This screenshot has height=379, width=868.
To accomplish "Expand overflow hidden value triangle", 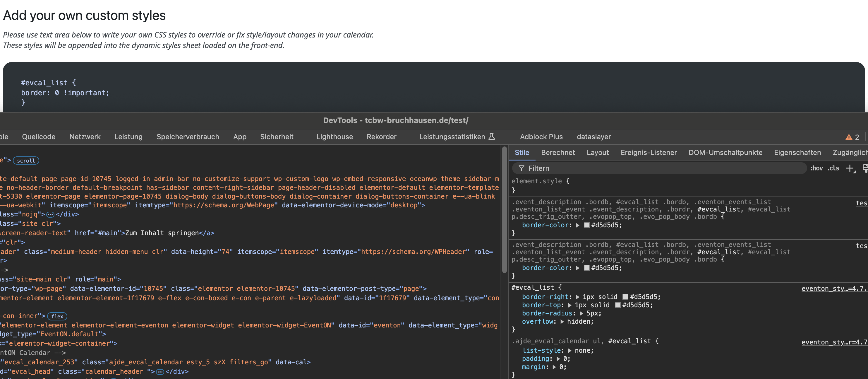I will tap(562, 322).
